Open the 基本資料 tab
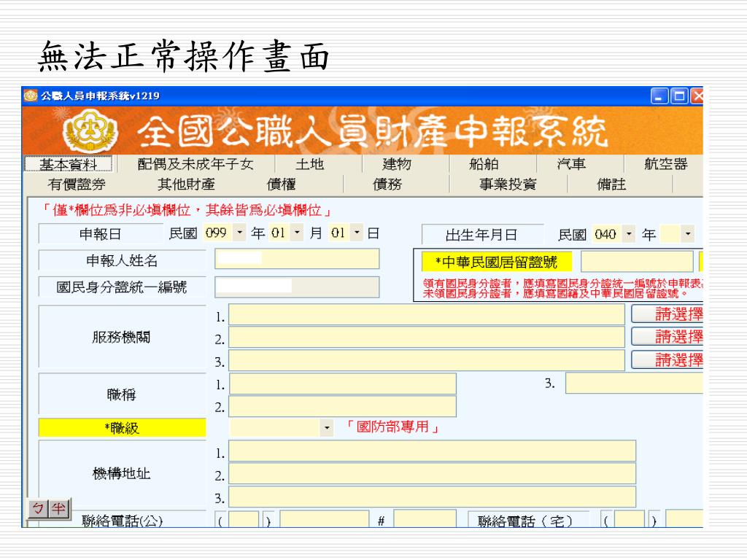This screenshot has height=560, width=747. [x=68, y=164]
